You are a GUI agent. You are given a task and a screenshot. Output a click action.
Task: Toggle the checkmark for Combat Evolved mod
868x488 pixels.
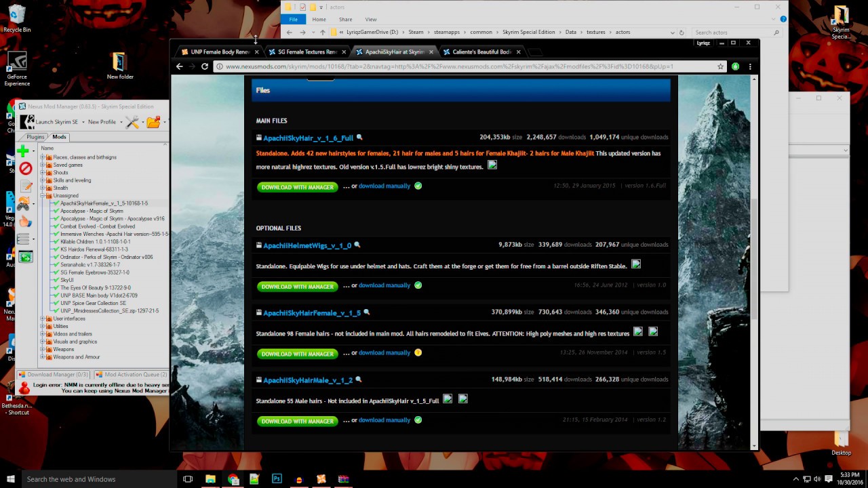pyautogui.click(x=57, y=226)
